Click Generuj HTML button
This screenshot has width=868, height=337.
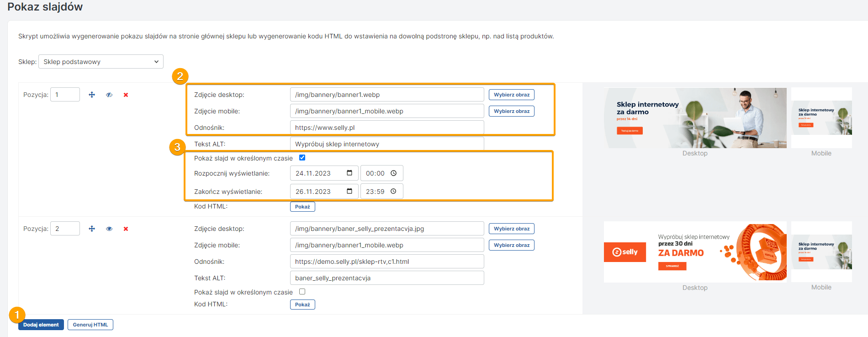click(90, 325)
